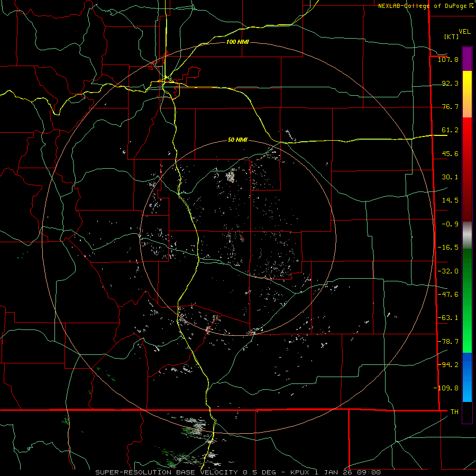Click the 61.2 value on velocity scale
Viewport: 476px width, 476px height.
point(450,130)
